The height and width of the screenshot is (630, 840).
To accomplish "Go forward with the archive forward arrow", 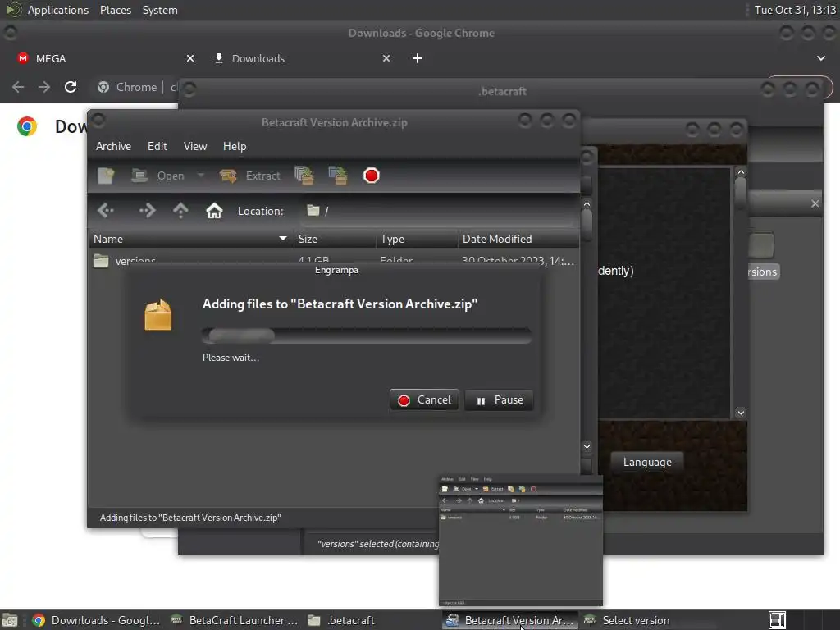I will 147,211.
